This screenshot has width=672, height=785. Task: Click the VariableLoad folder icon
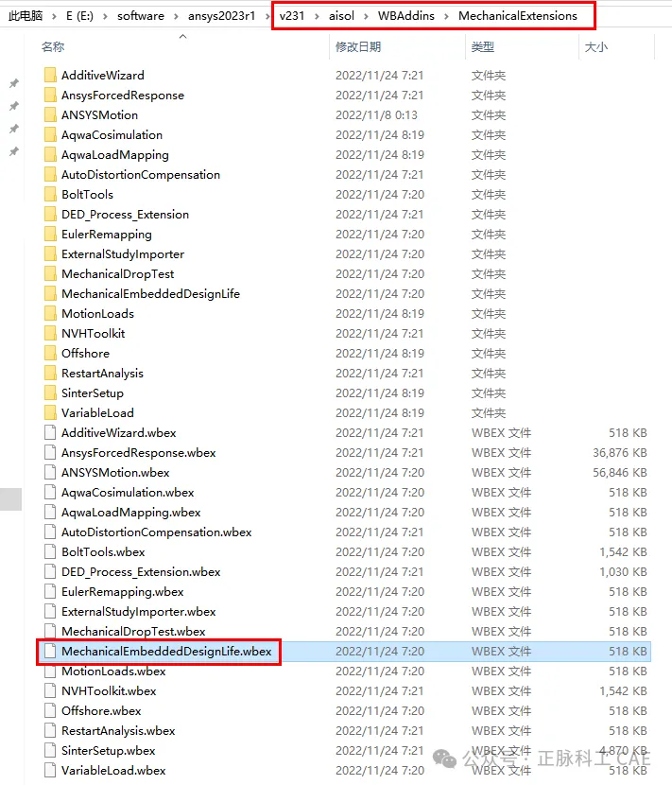pyautogui.click(x=50, y=413)
